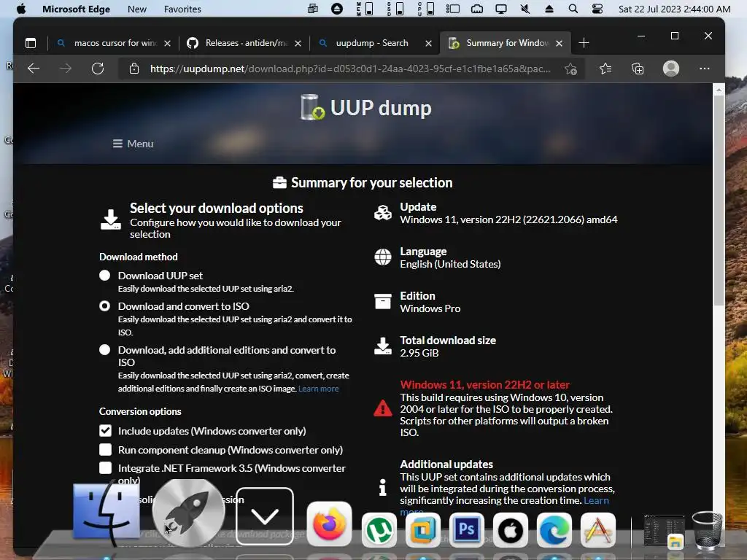Select 'Download, add additional editions and convert' radio
Viewport: 747px width, 560px height.
[x=105, y=349]
